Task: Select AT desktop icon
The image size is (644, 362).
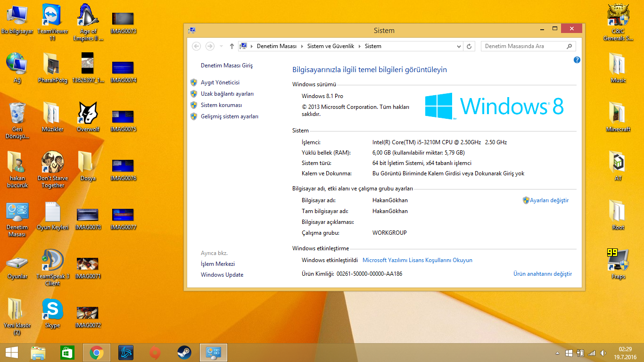Action: (619, 166)
